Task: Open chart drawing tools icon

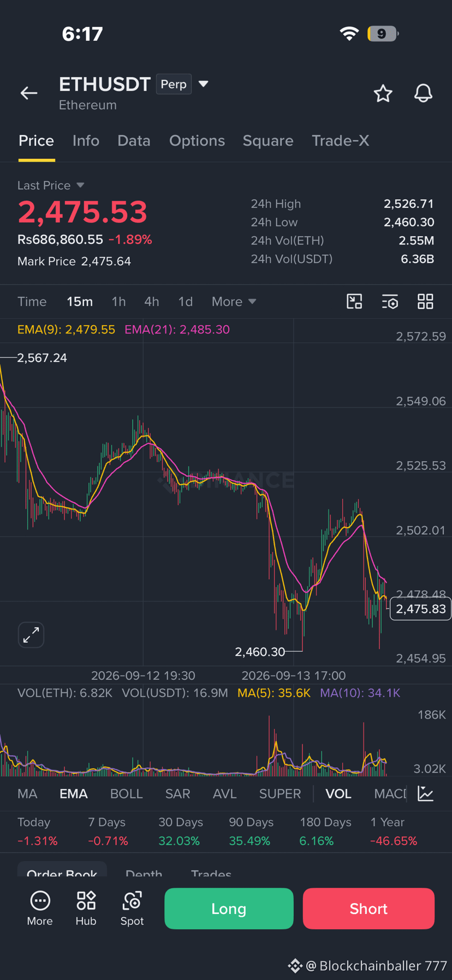Action: (355, 302)
